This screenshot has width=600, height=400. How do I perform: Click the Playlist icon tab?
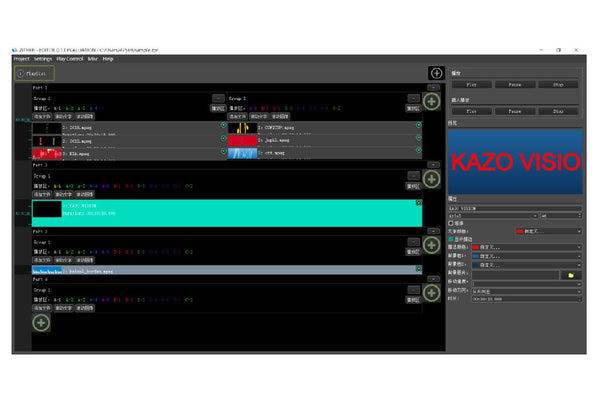click(27, 73)
